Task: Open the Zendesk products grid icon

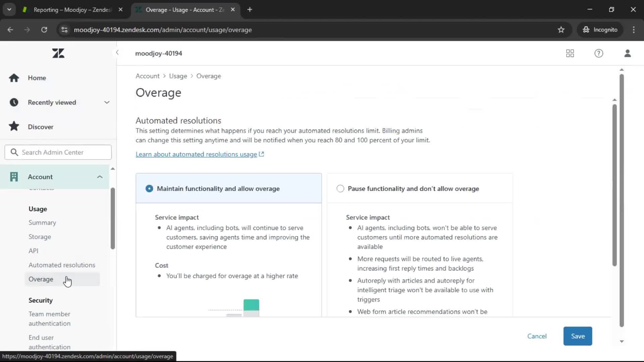Action: [570, 53]
